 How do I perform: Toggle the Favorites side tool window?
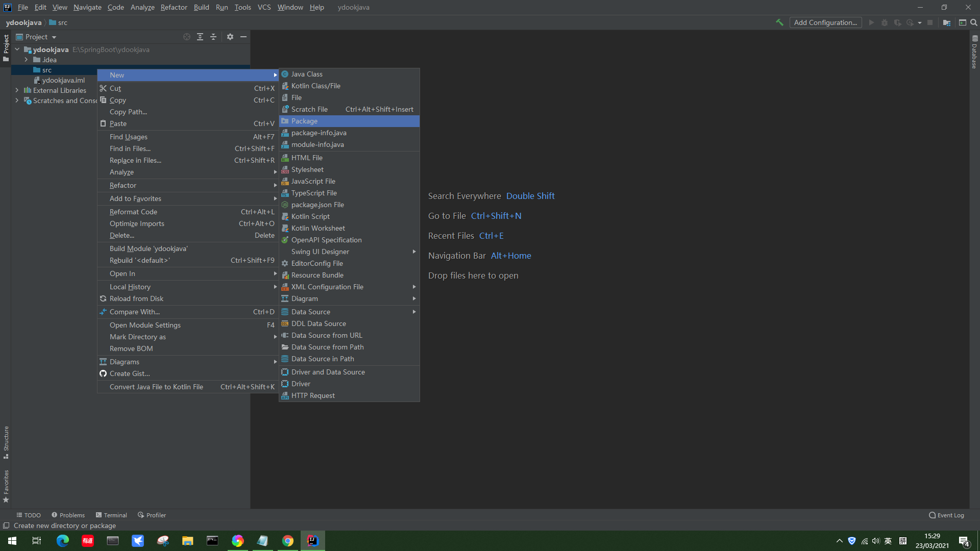pyautogui.click(x=6, y=486)
